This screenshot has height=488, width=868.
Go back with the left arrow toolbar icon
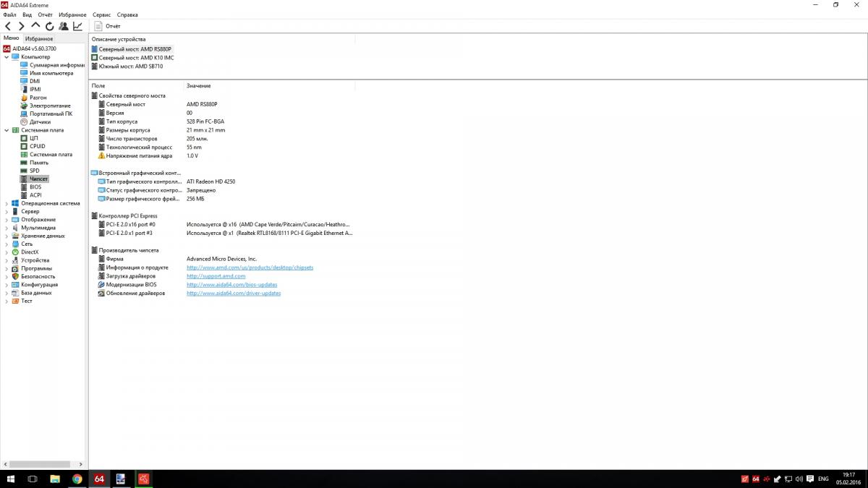8,26
